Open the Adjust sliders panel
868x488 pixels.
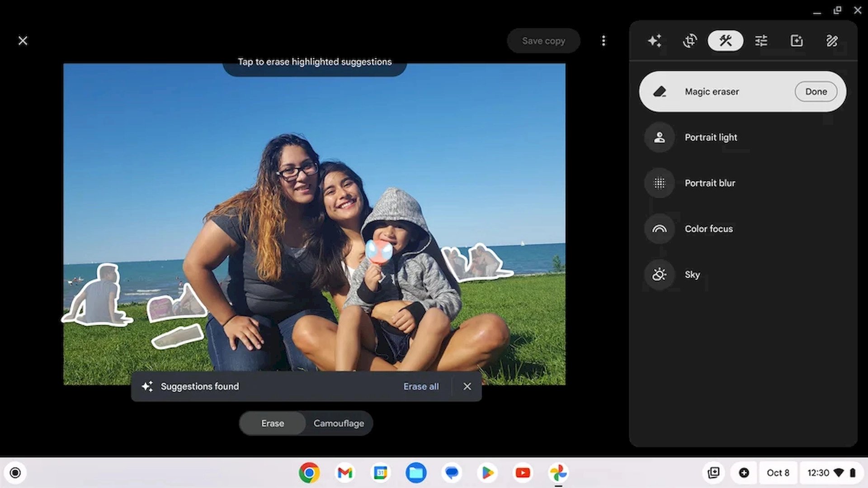coord(761,41)
